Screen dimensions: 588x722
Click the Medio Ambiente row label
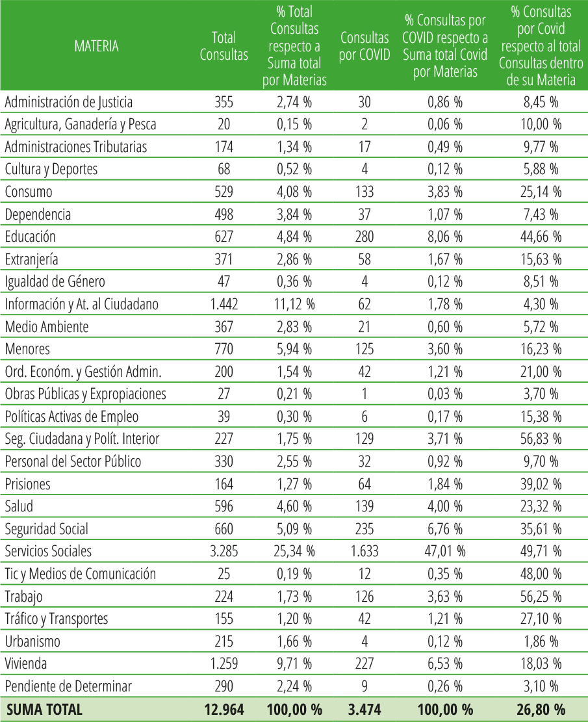point(47,326)
